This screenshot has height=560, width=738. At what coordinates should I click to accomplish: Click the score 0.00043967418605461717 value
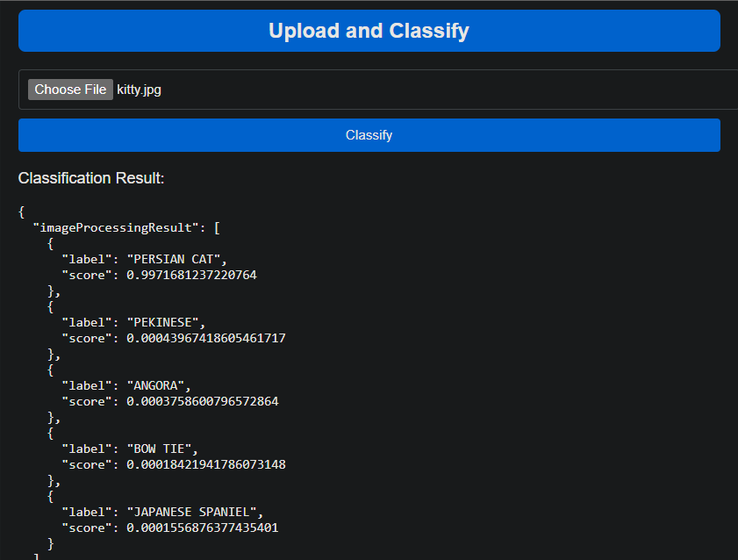206,338
